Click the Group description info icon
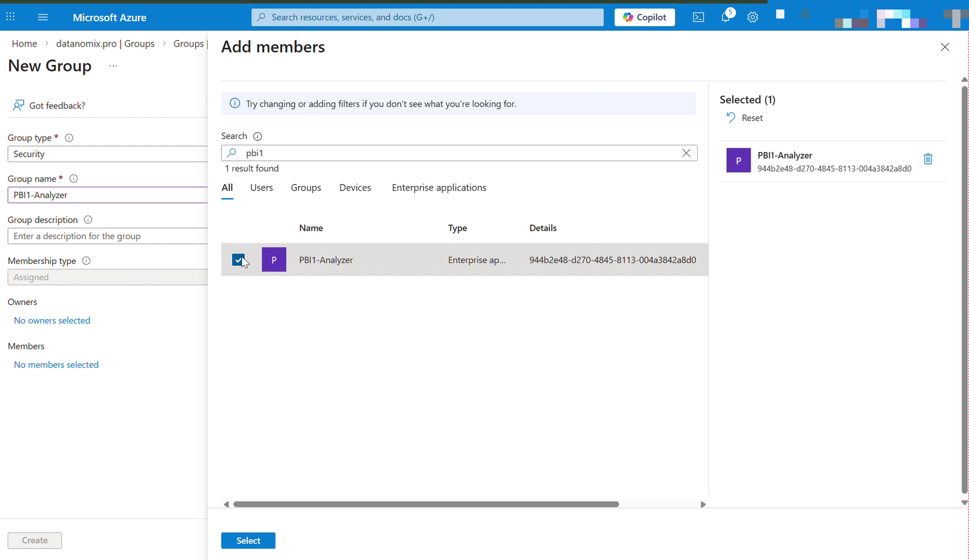The width and height of the screenshot is (969, 560). coord(88,220)
